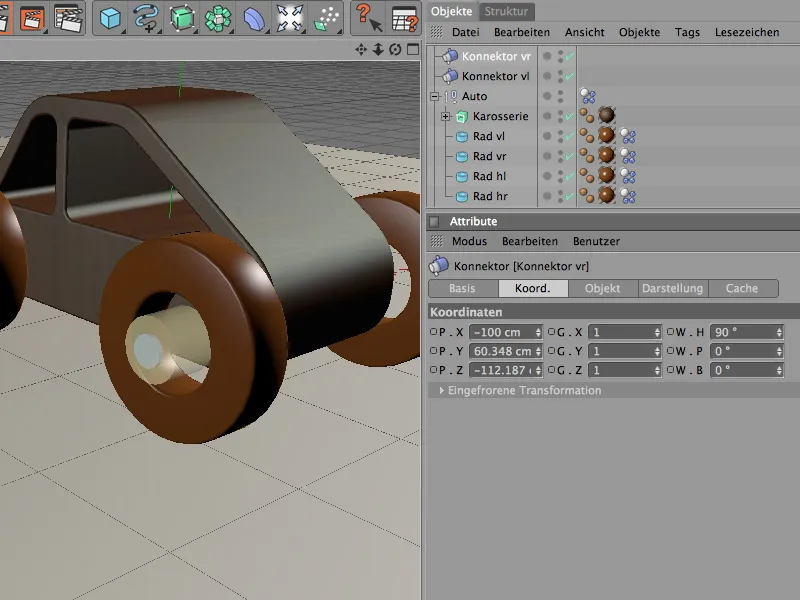This screenshot has width=800, height=600.
Task: Open render settings clapperboard icon
Action: (68, 17)
